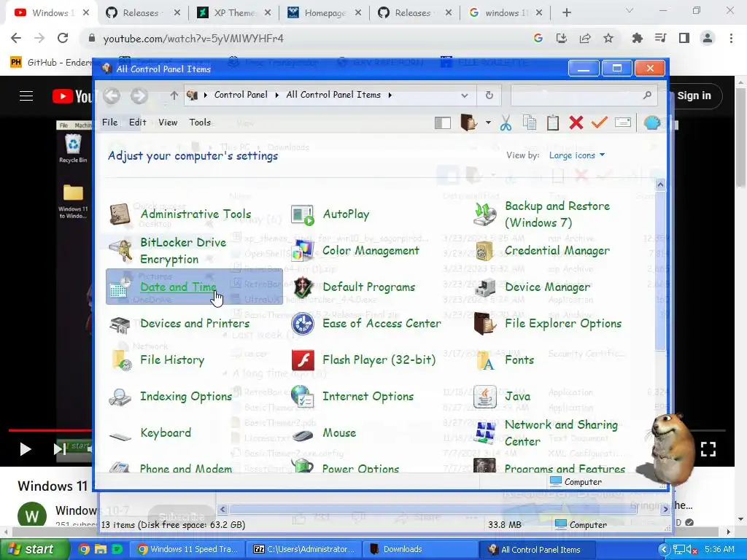Click the Cut scissors toolbar icon
The height and width of the screenshot is (560, 747).
point(506,122)
